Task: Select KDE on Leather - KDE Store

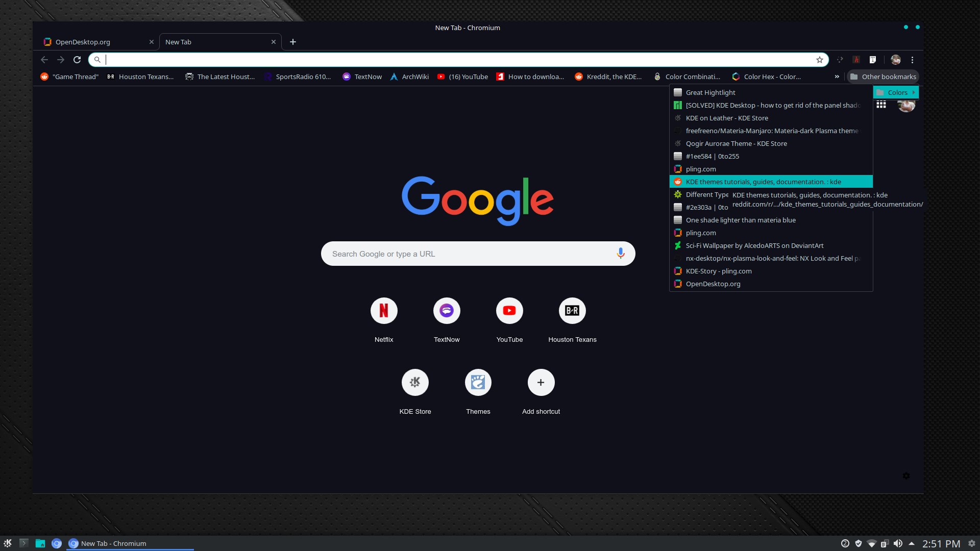Action: (771, 118)
